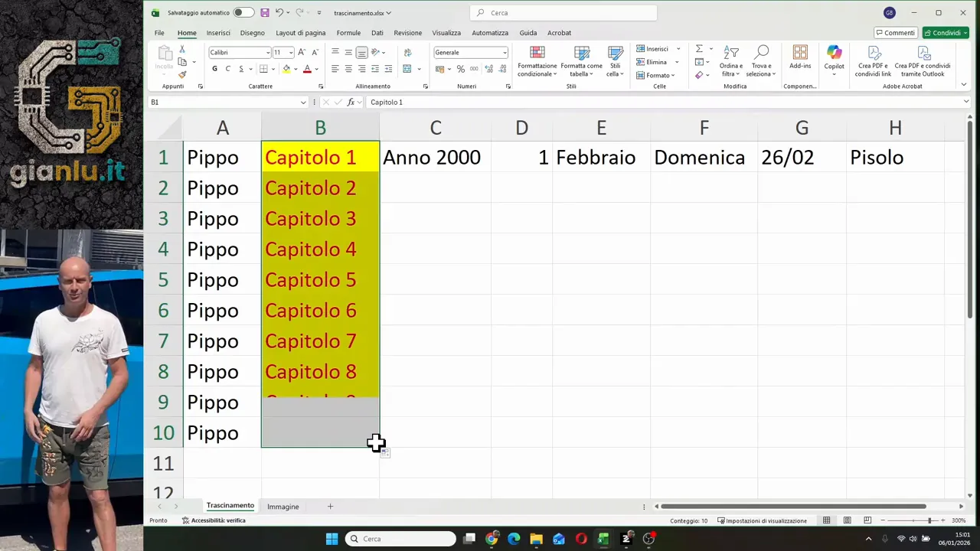The image size is (980, 551).
Task: Open Formatta come tabella dropdown
Action: [581, 60]
